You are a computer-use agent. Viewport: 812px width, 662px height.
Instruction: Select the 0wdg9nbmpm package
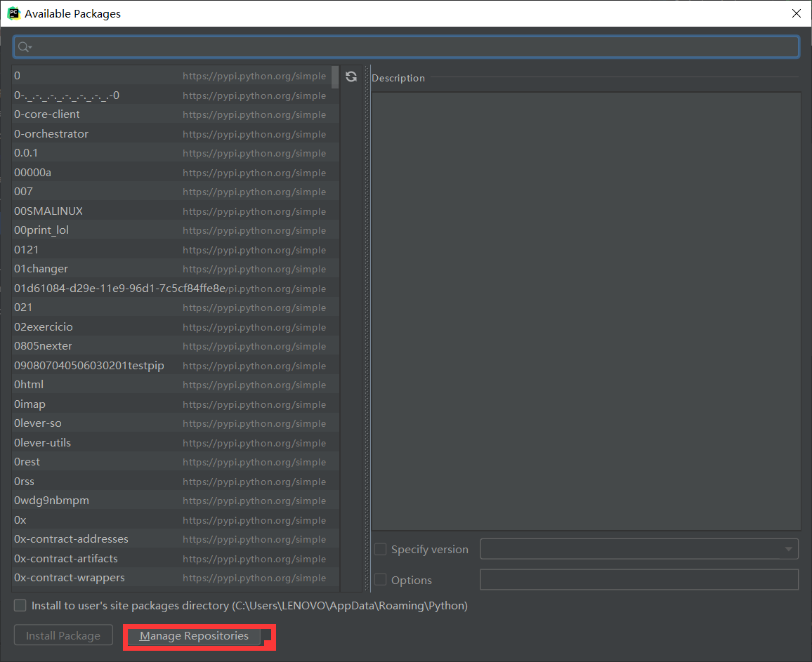pyautogui.click(x=176, y=501)
